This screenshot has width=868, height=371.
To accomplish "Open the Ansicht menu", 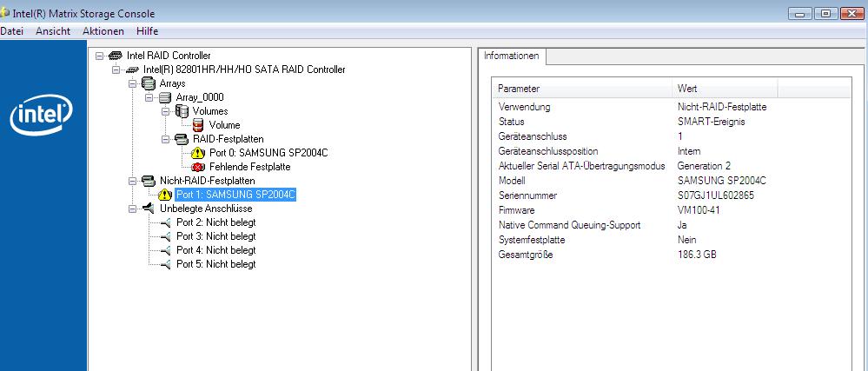I will (53, 31).
